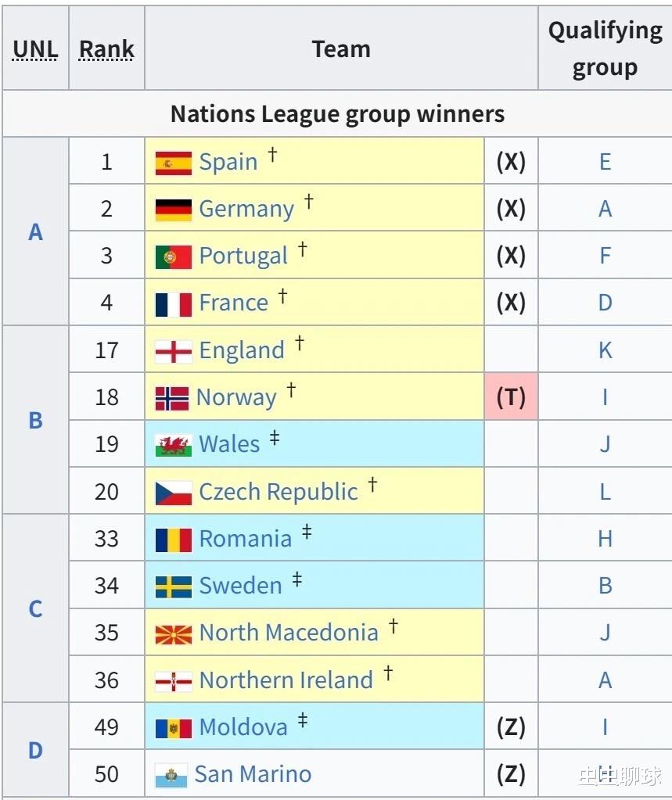Open the England team link
Viewport: 672px width, 800px height.
(x=242, y=350)
